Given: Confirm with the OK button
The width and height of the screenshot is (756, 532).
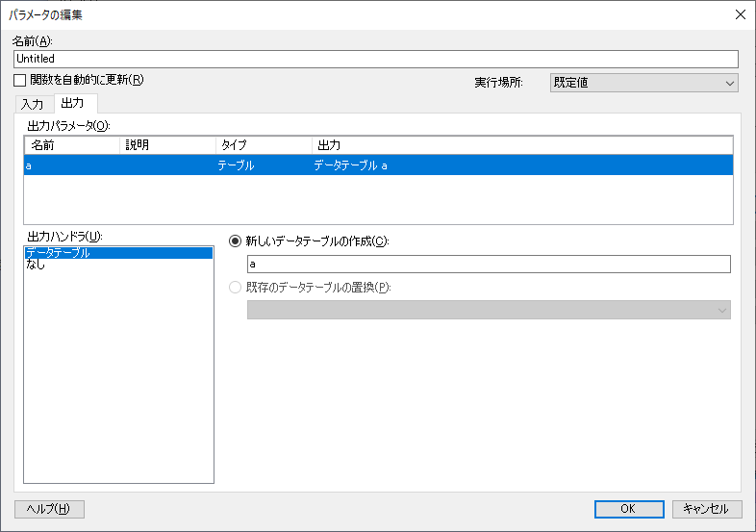Looking at the screenshot, I should pyautogui.click(x=629, y=509).
